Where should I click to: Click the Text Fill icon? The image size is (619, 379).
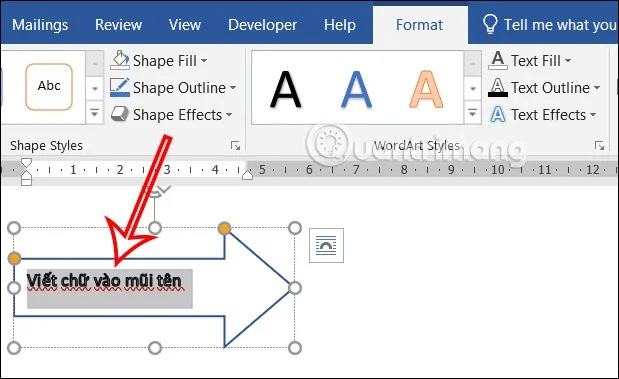tap(498, 60)
